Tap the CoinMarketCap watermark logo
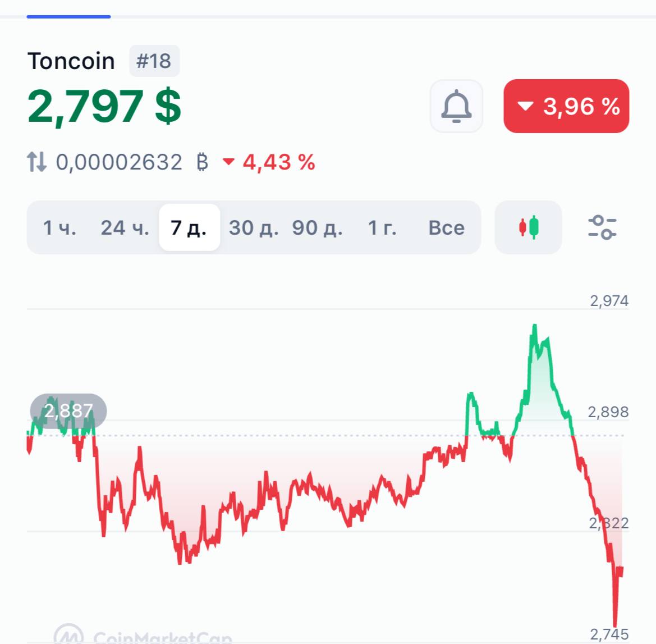Viewport: 656px width, 644px height. click(143, 636)
